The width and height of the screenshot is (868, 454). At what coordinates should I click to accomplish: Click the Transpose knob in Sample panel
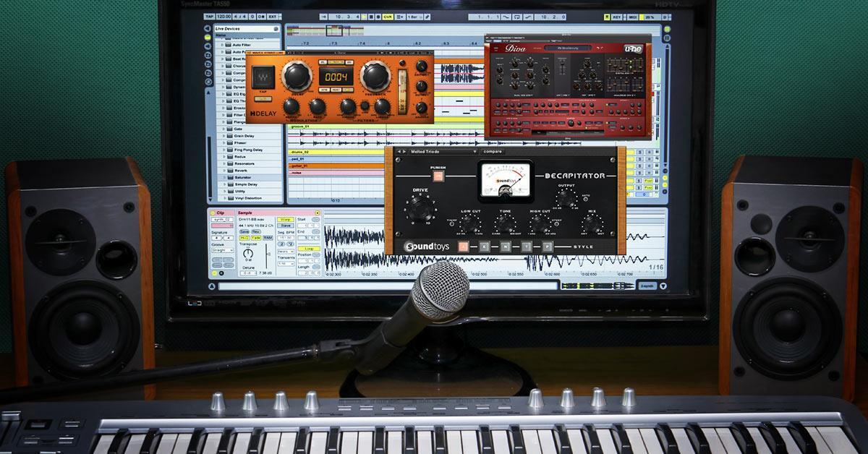pos(248,254)
